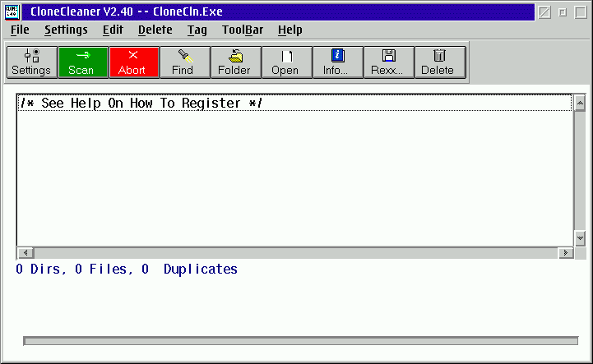Open the Settings toolbar button
The image size is (593, 364).
tap(32, 62)
